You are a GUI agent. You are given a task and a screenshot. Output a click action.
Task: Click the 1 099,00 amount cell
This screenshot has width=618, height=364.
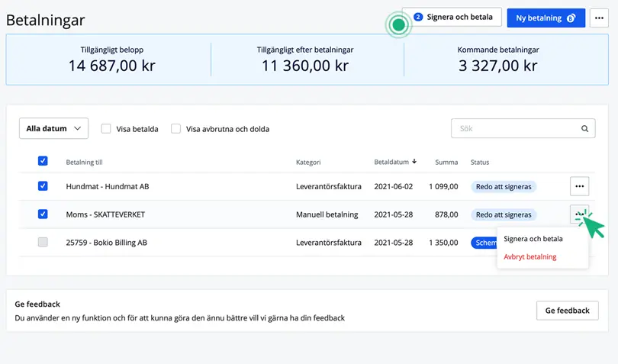click(x=443, y=186)
